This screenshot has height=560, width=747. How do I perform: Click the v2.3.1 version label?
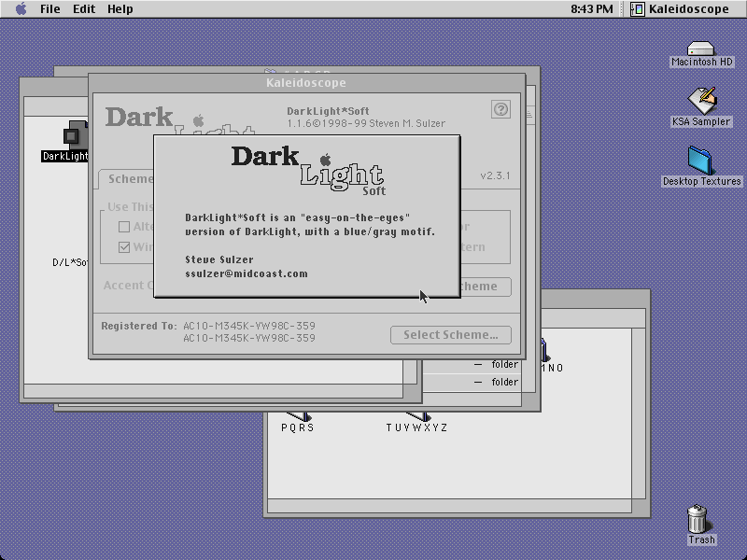(495, 175)
